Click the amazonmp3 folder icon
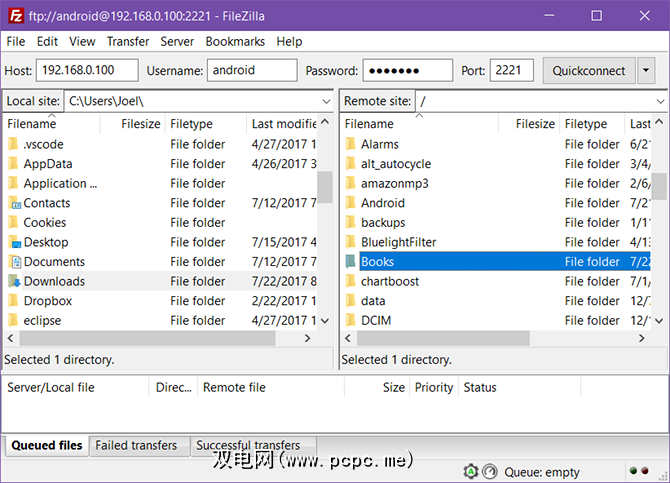 coord(351,183)
